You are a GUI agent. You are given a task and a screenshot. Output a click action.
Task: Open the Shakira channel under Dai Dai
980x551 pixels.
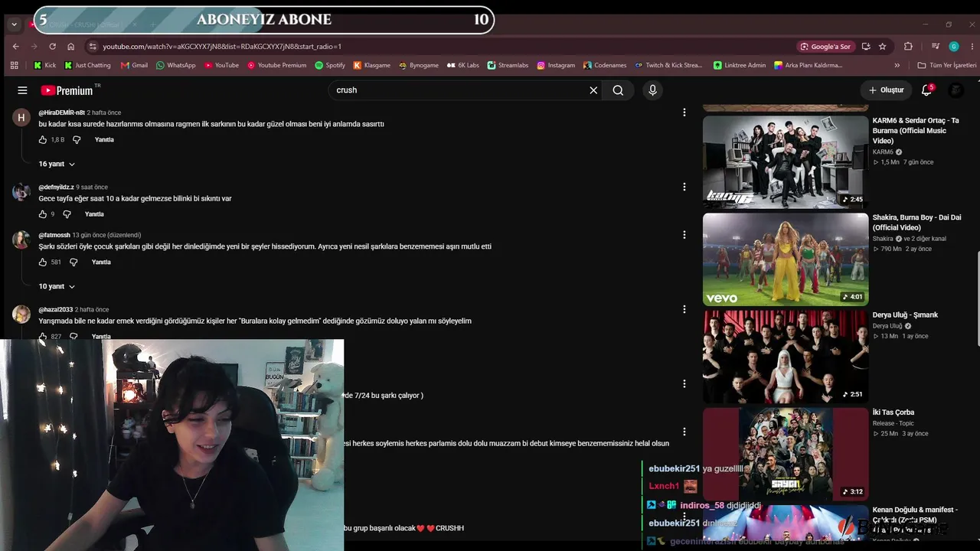(883, 239)
